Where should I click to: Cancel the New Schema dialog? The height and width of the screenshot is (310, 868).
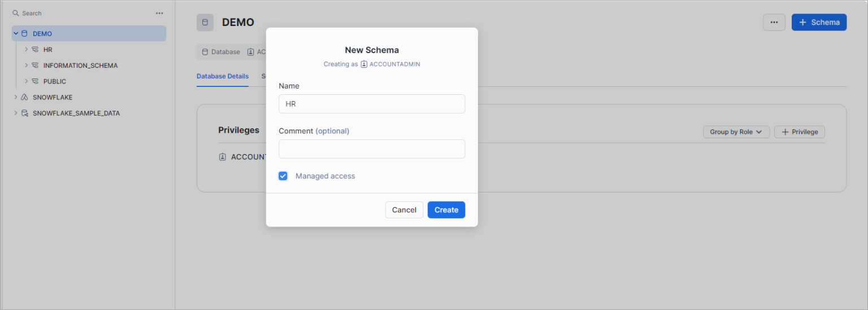(404, 210)
